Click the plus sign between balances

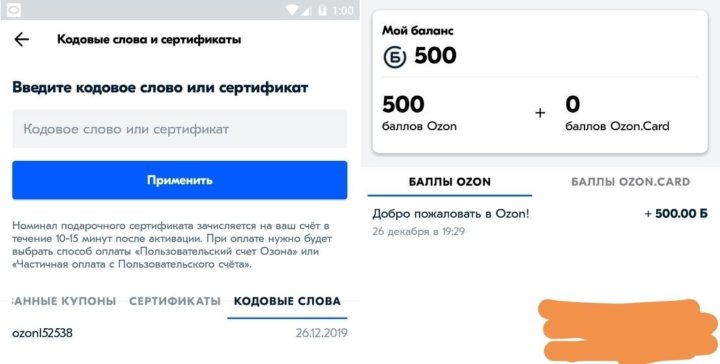pos(540,113)
